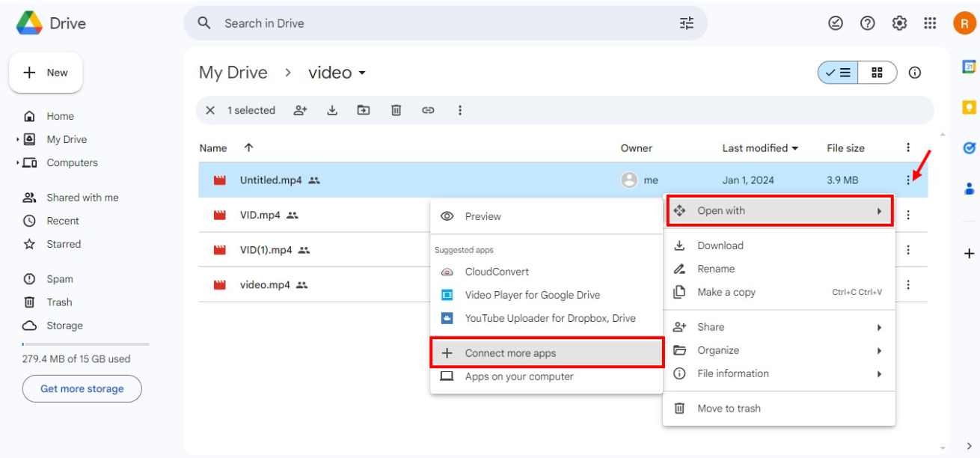Choose Move to trash
Viewport: 980px width, 458px height.
tap(779, 409)
